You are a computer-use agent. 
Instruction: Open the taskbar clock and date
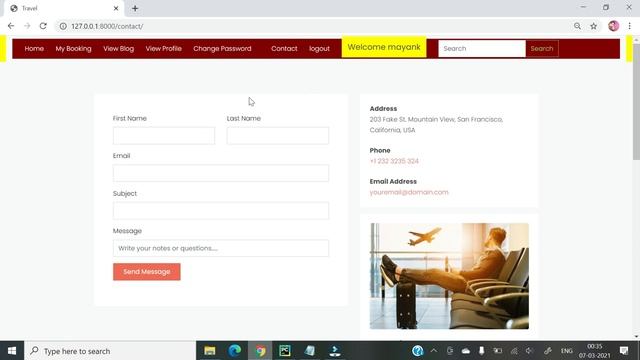click(x=594, y=351)
